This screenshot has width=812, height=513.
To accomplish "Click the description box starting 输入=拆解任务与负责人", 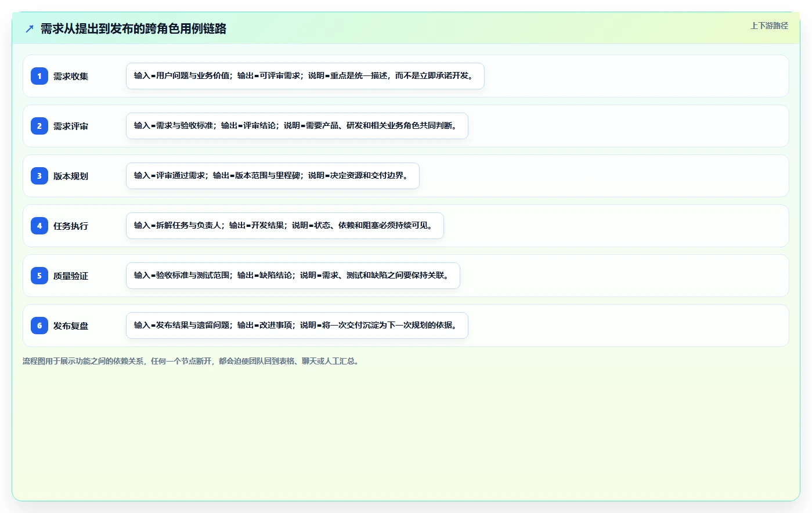I will [285, 226].
